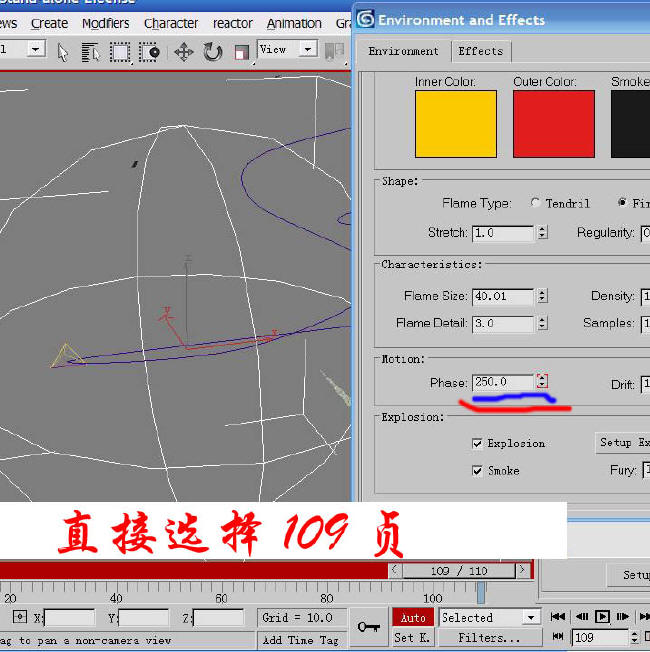This screenshot has height=652, width=650.
Task: Open the View reference coordinate dropdown
Action: click(x=307, y=49)
